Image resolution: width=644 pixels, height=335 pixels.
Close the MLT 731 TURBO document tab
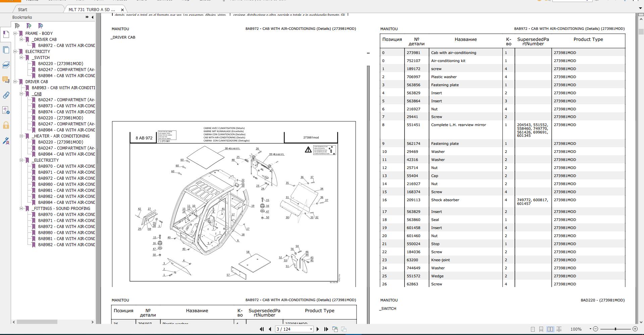point(122,10)
